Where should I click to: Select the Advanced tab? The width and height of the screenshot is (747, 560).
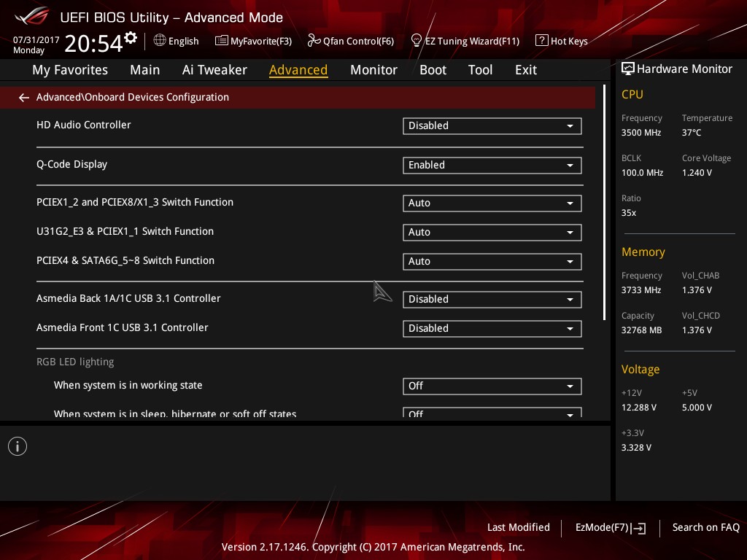pyautogui.click(x=298, y=70)
